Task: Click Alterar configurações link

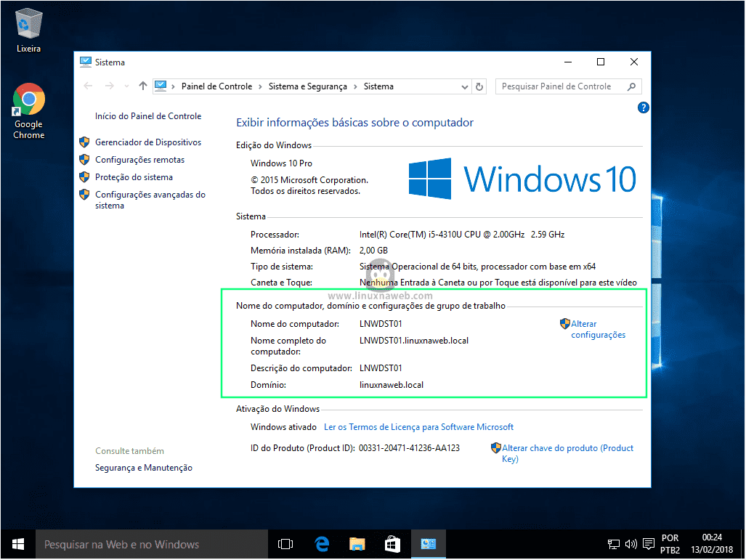Action: pos(598,329)
